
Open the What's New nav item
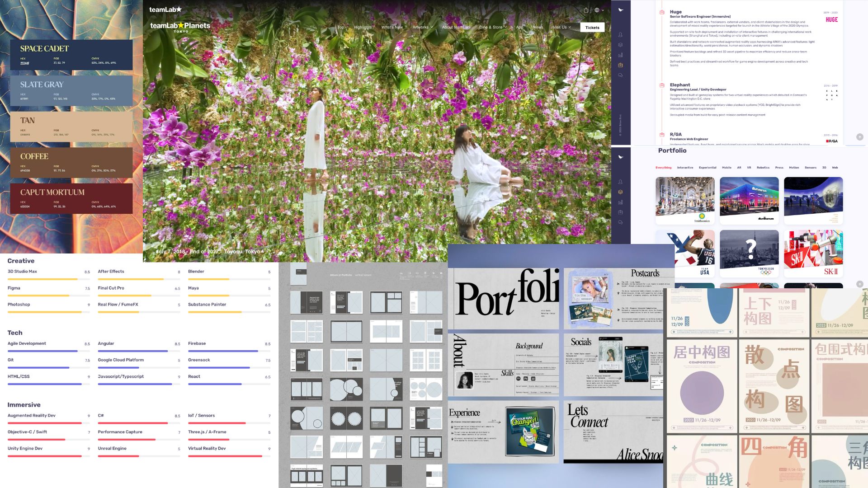pyautogui.click(x=392, y=27)
